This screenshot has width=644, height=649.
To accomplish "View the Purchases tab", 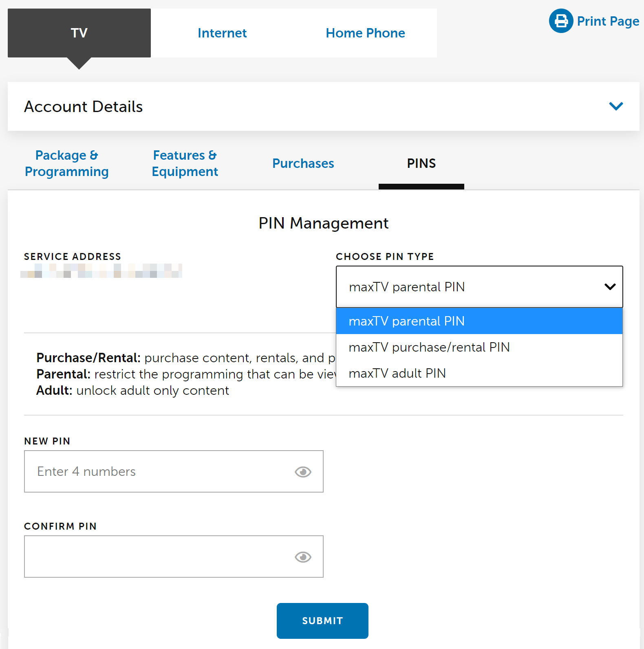I will [303, 163].
